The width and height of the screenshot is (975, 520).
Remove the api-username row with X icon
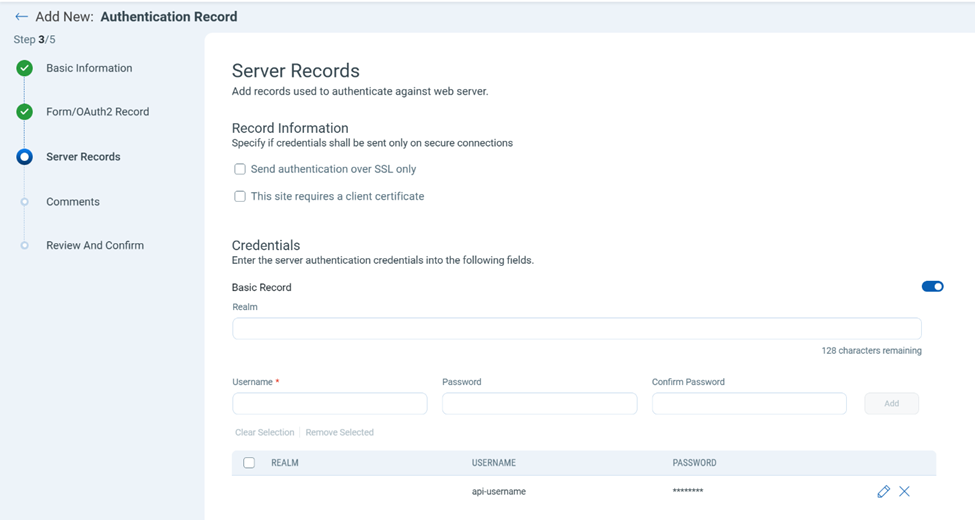coord(905,491)
